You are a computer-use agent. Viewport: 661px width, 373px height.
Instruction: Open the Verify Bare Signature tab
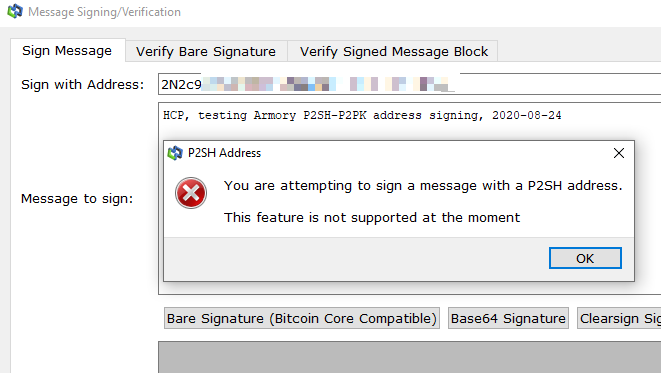(206, 51)
